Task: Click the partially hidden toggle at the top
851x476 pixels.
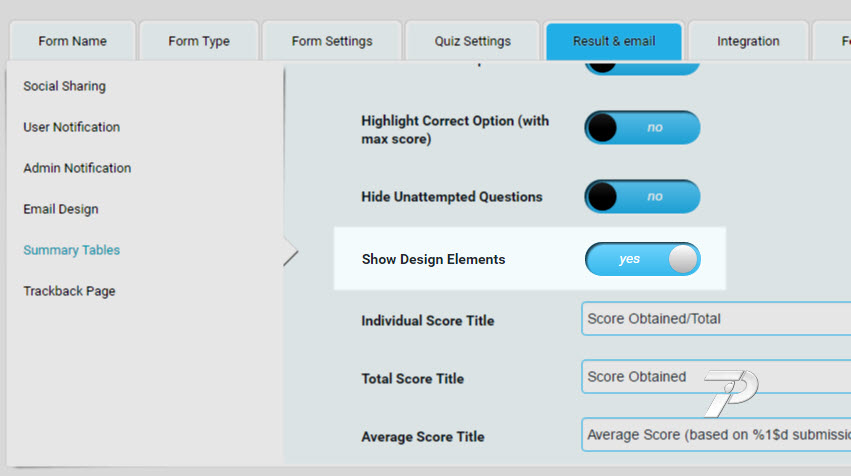Action: [x=642, y=66]
